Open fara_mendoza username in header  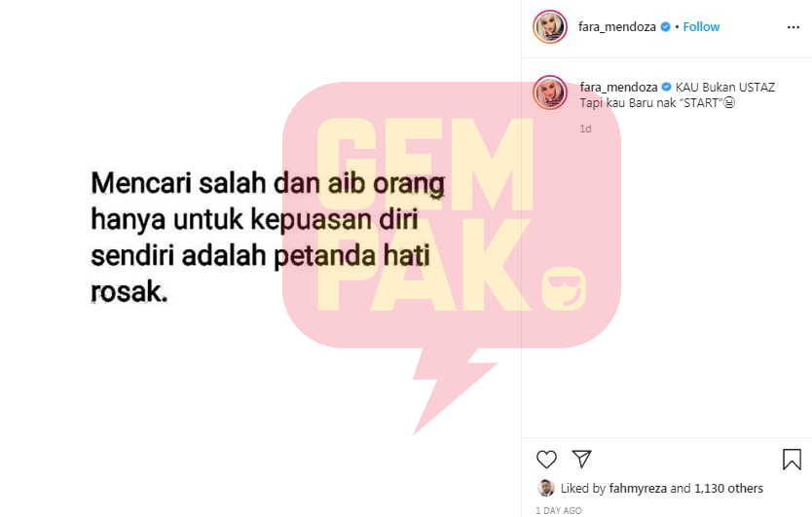616,27
